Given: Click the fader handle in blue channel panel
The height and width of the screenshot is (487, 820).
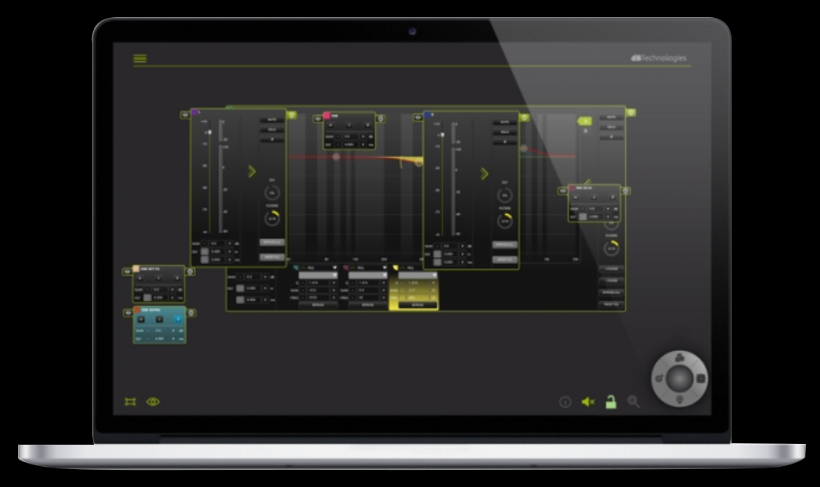Looking at the screenshot, I should [x=442, y=135].
